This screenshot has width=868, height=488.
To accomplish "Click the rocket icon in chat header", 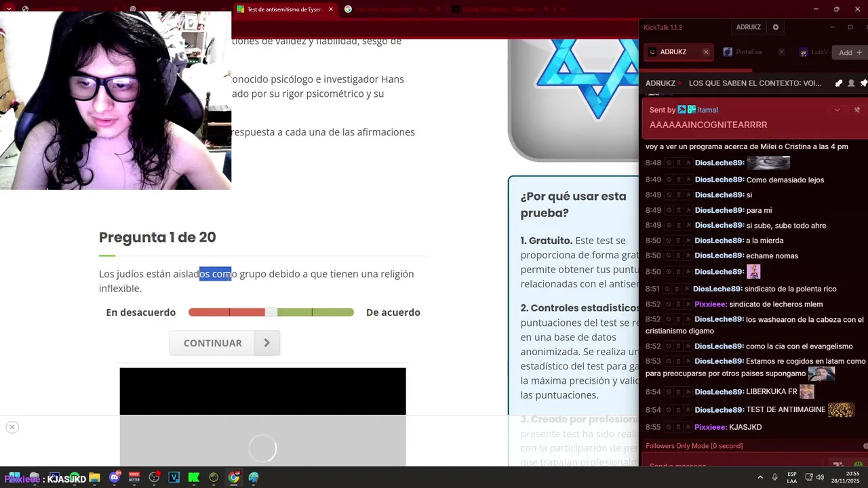I will click(839, 83).
